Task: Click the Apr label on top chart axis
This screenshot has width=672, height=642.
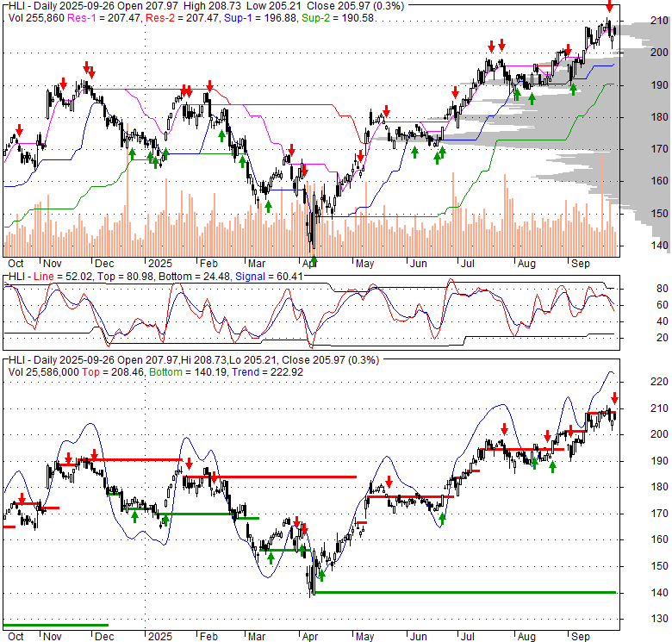Action: coord(310,263)
